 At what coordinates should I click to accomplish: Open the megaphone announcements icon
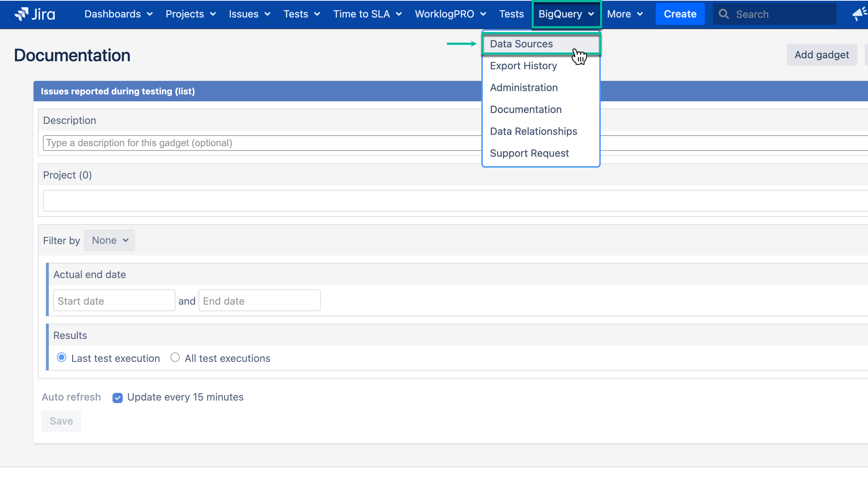[x=860, y=14]
